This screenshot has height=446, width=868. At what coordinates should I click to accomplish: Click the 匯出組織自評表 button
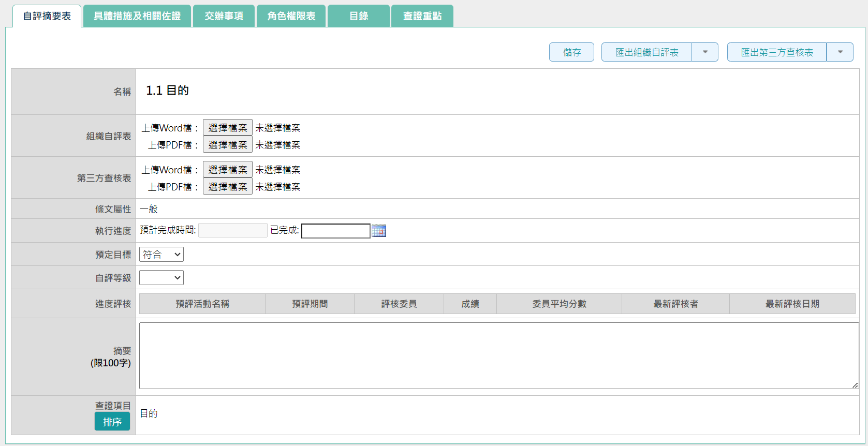(x=646, y=52)
